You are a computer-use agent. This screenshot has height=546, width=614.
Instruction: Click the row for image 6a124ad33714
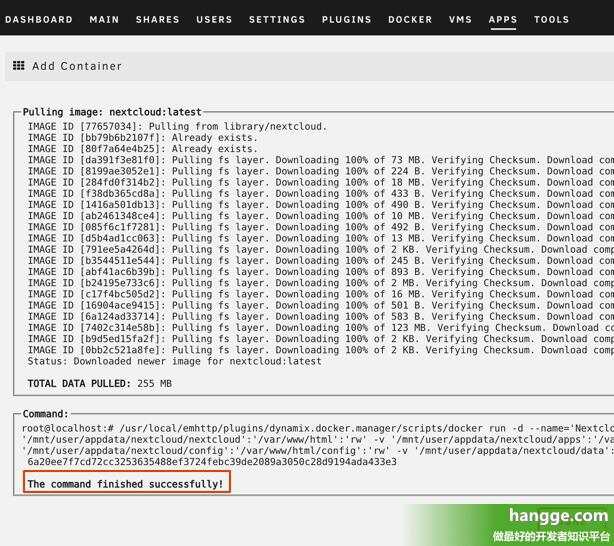[x=321, y=316]
